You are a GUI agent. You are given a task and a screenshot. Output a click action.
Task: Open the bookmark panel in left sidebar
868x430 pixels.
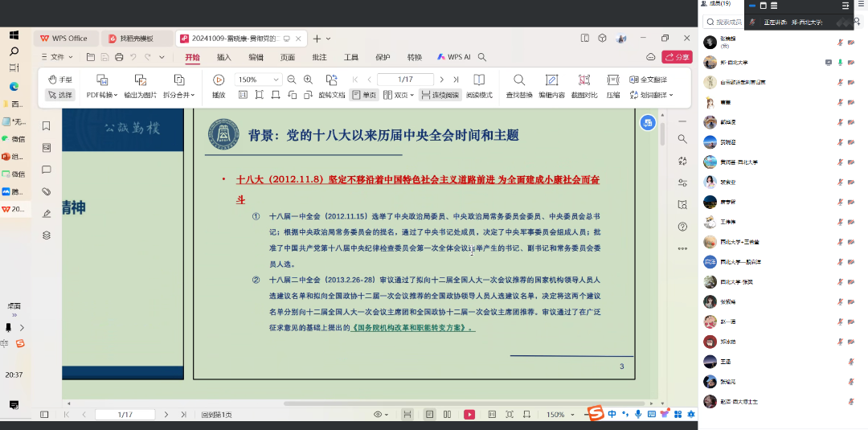[46, 126]
